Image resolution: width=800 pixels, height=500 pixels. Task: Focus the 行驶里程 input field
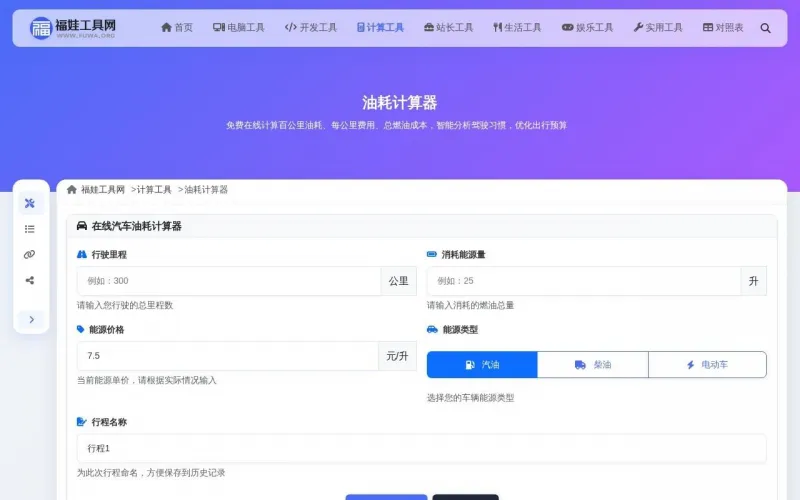(229, 281)
